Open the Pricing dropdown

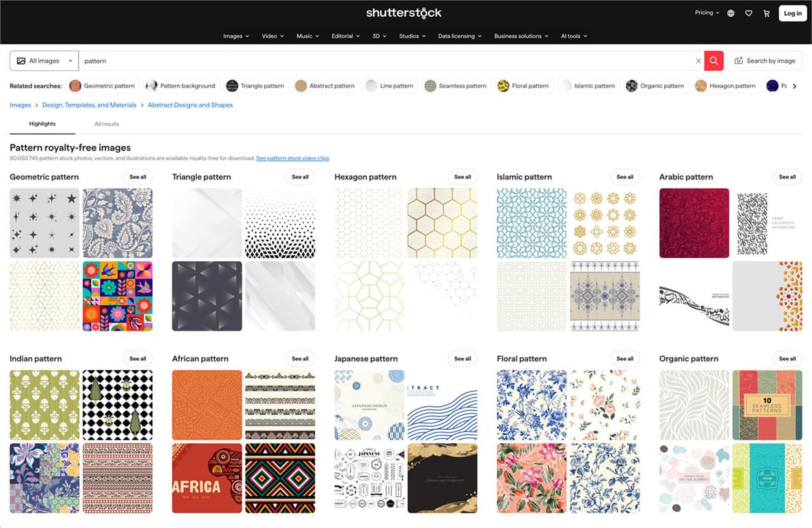tap(706, 12)
